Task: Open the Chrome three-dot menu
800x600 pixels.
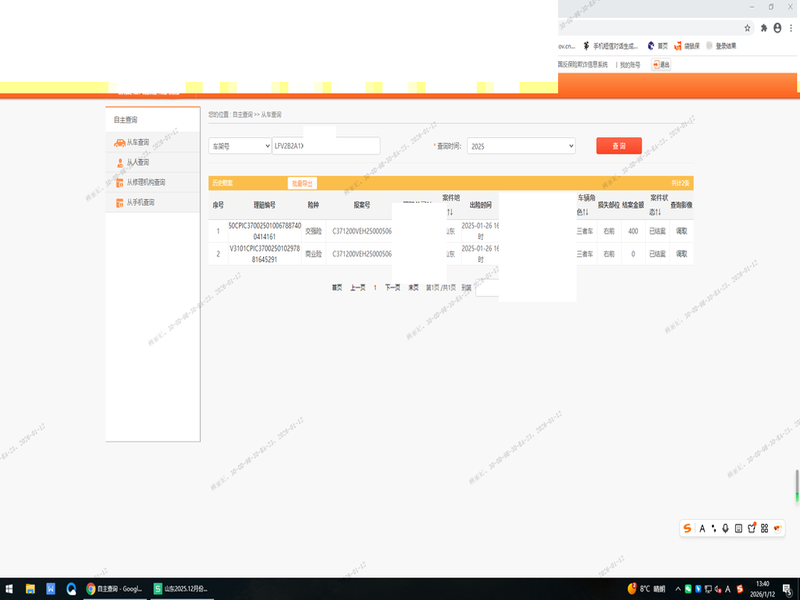Action: tap(790, 27)
